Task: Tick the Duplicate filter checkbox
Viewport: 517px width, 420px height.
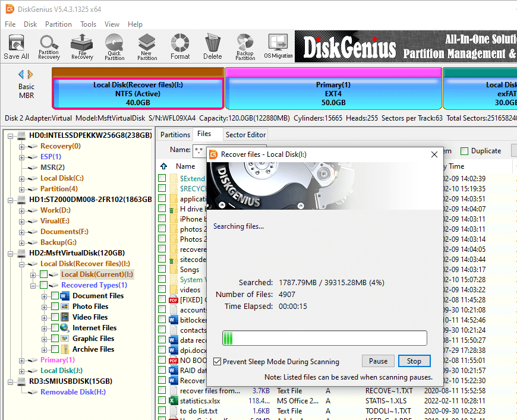Action: tap(465, 151)
